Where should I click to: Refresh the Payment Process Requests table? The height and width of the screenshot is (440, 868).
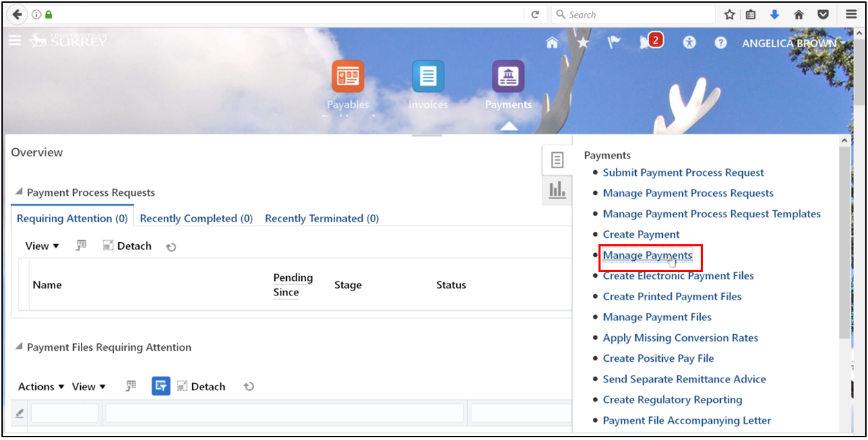171,246
